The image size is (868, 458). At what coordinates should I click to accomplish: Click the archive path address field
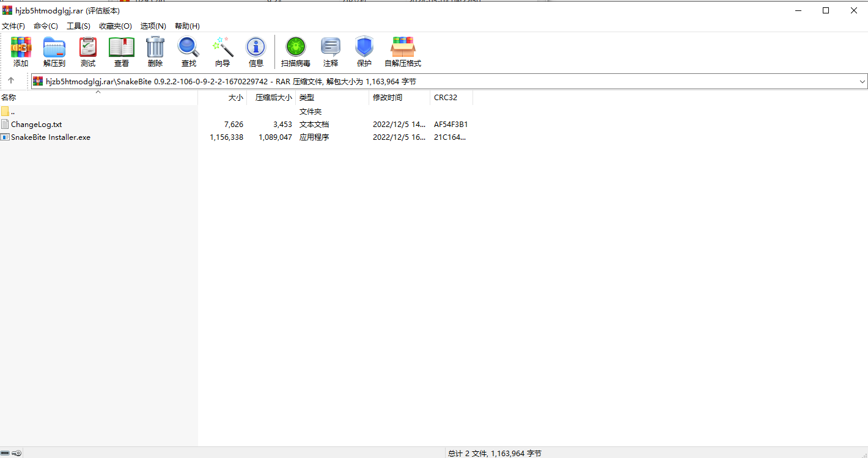point(449,81)
